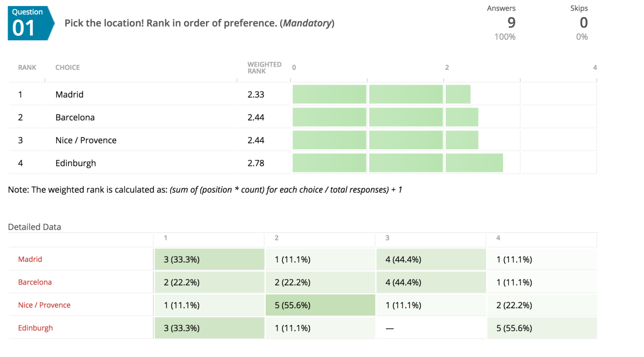Click the Skips count of 0
The height and width of the screenshot is (357, 644).
(583, 23)
